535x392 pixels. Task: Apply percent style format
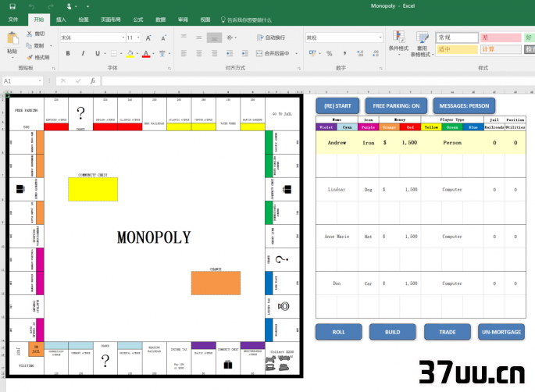[330, 53]
